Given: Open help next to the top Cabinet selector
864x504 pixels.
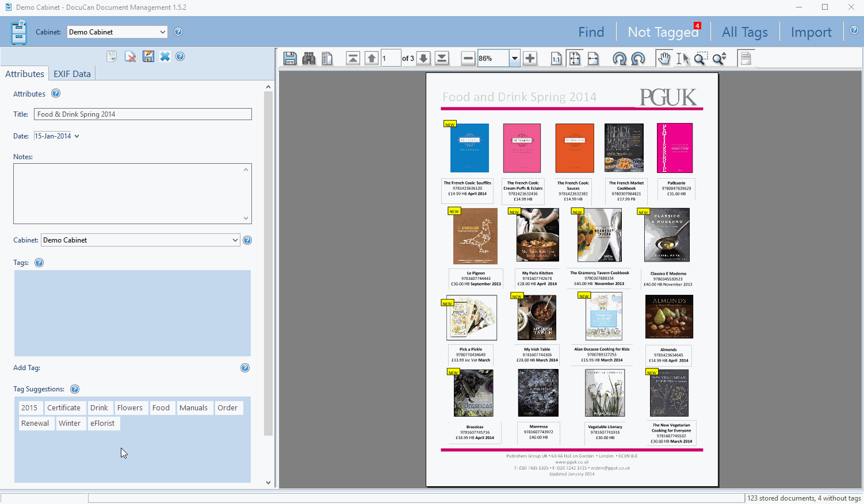Looking at the screenshot, I should click(178, 32).
